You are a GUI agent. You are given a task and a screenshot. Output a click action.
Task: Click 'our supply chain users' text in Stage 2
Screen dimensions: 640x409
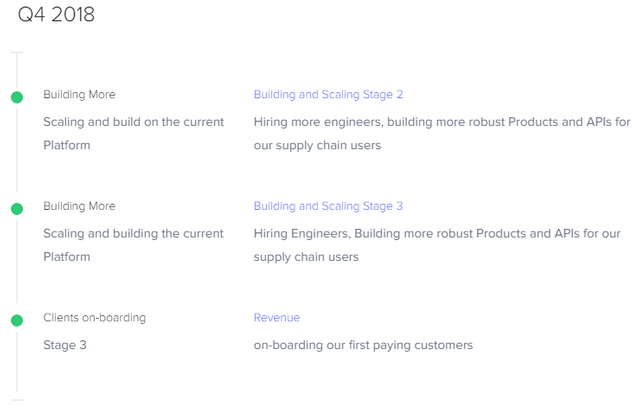coord(317,145)
